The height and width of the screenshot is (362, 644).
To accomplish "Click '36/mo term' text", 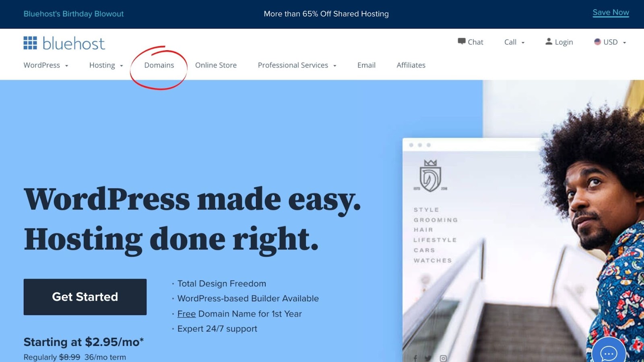I will pyautogui.click(x=105, y=357).
